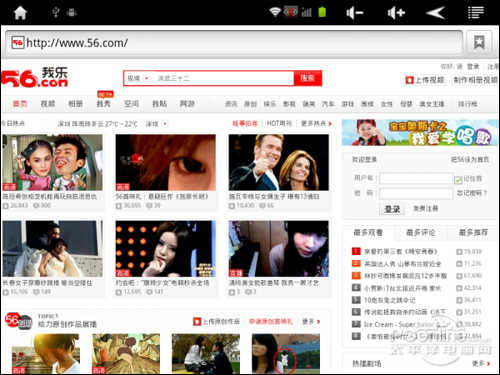Toggle the 记住我 remember-me checkbox

click(x=458, y=180)
